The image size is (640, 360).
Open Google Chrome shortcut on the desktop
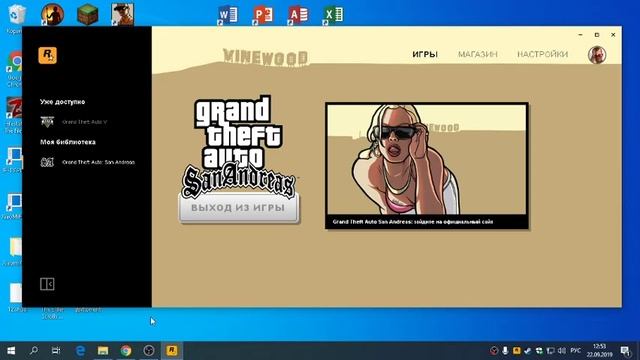pos(16,62)
